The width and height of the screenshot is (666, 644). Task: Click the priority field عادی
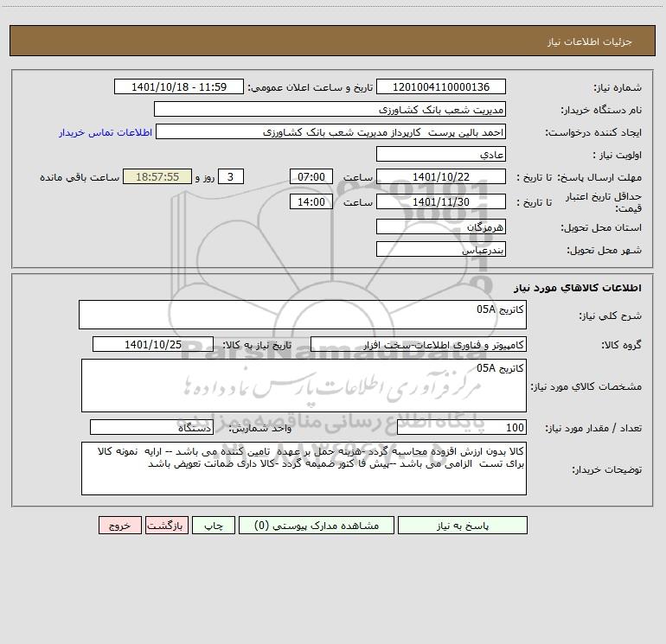441,155
